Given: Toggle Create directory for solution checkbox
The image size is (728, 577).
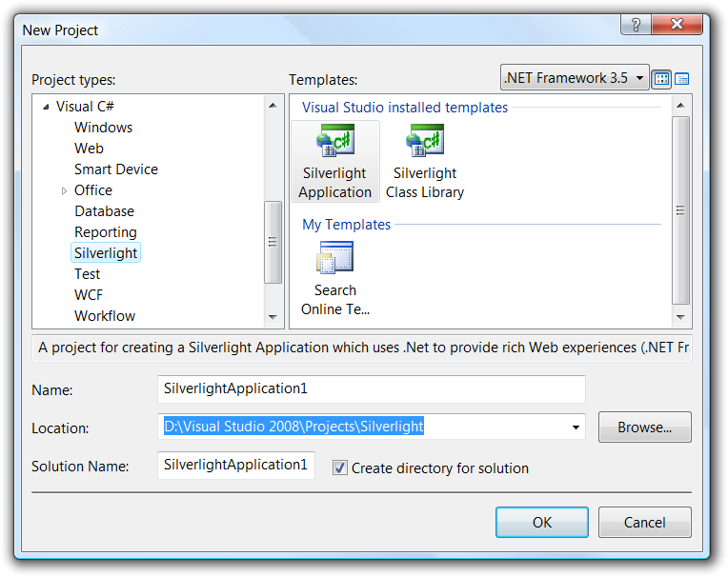Looking at the screenshot, I should click(340, 468).
